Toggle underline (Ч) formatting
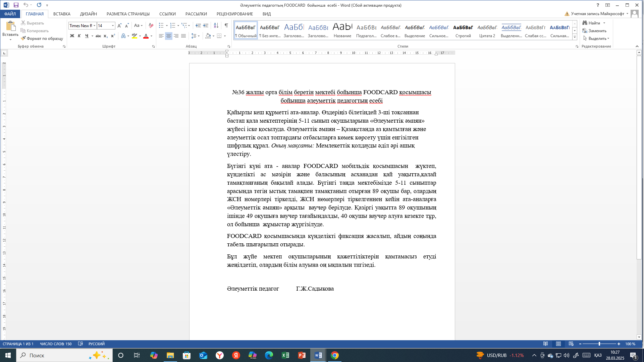Image resolution: width=644 pixels, height=362 pixels. pyautogui.click(x=87, y=36)
